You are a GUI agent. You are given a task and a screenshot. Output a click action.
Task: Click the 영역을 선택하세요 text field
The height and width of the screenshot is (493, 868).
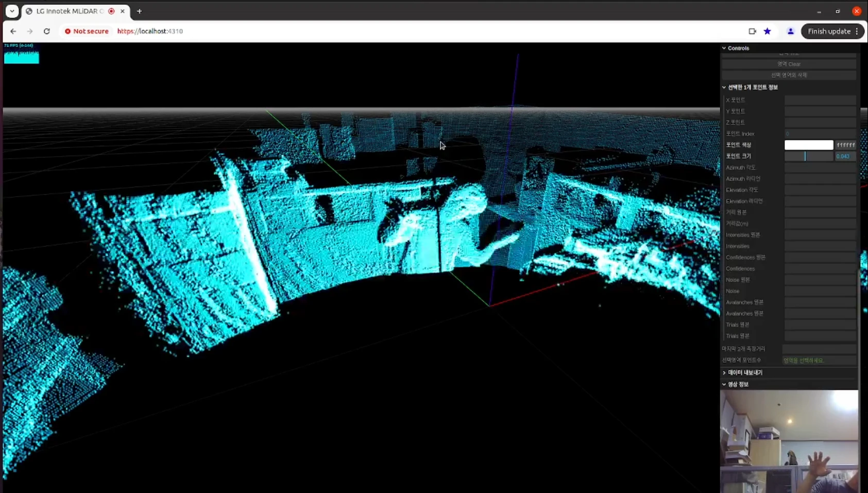819,361
